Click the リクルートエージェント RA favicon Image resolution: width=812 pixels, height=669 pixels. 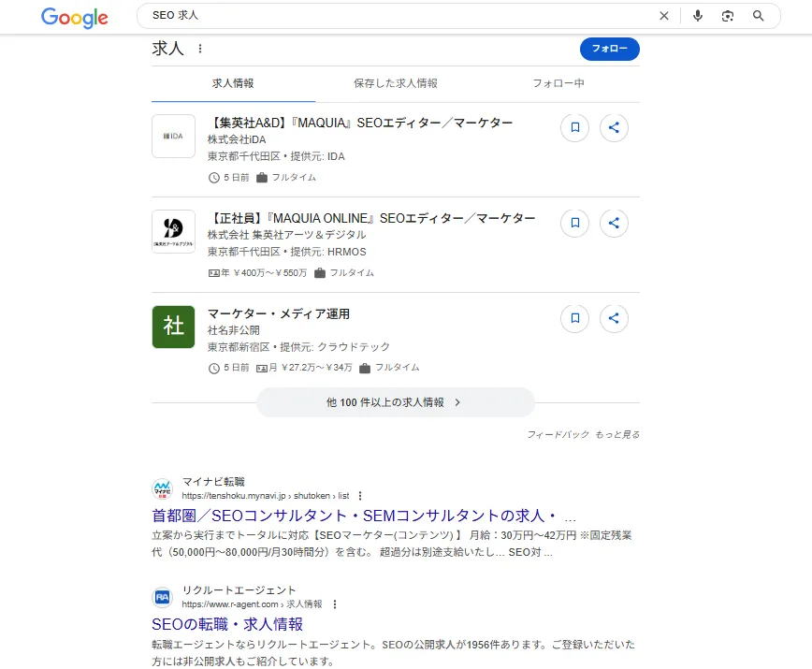162,598
